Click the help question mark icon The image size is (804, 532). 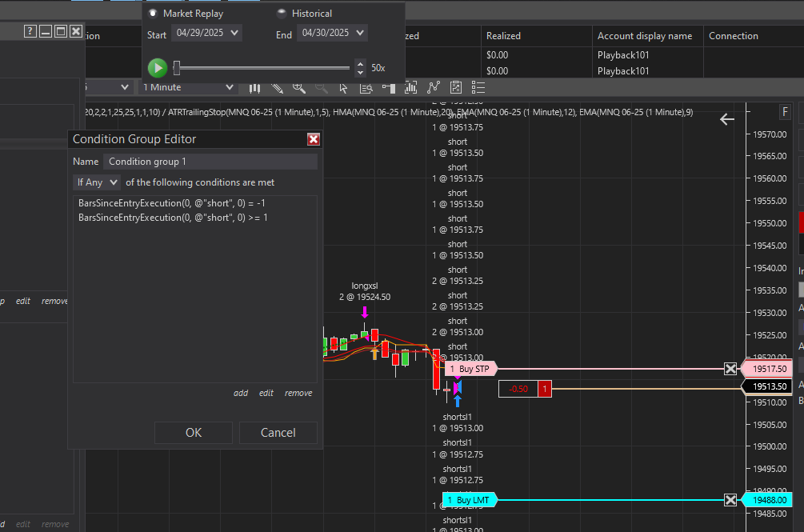click(x=30, y=31)
